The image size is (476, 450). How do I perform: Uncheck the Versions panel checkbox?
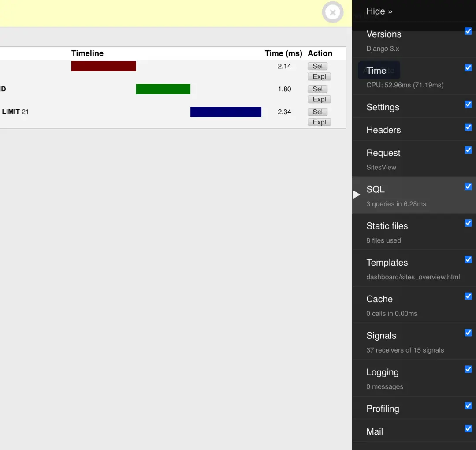(468, 31)
